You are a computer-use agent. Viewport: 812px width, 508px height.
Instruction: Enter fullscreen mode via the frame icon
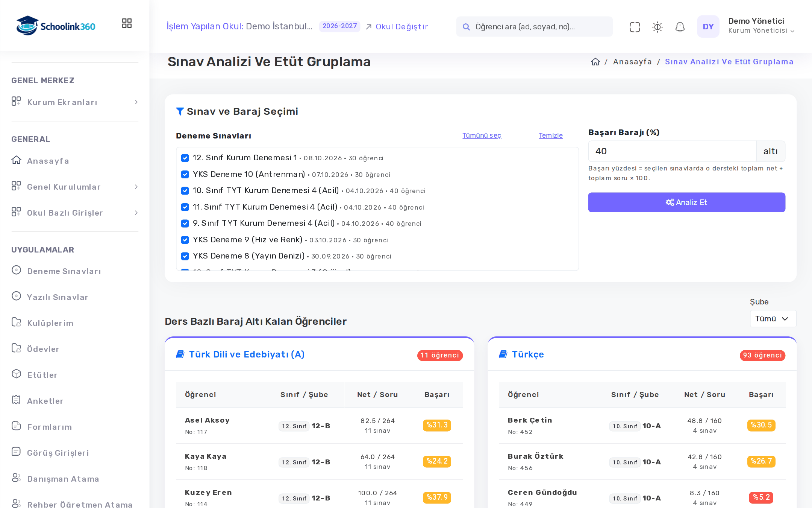(x=635, y=27)
